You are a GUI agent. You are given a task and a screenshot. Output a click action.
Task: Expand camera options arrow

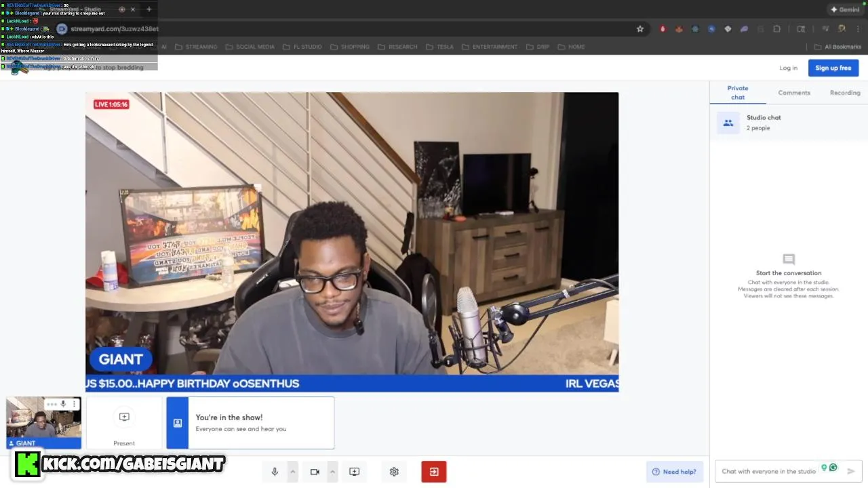click(332, 472)
